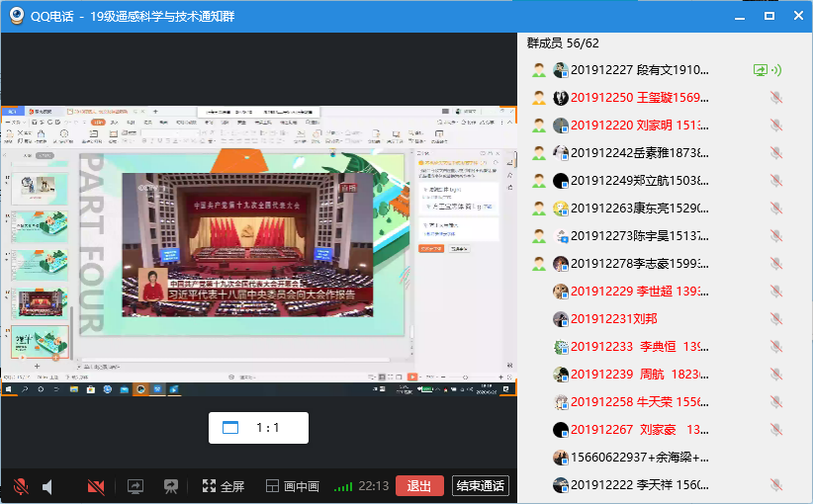Click the green signal strength bars

click(x=343, y=486)
